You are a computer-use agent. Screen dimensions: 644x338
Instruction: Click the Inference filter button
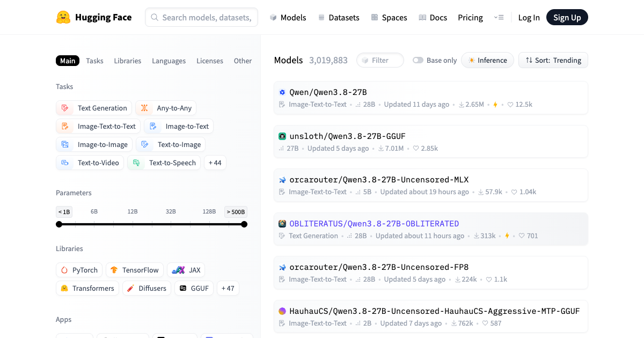(x=487, y=60)
